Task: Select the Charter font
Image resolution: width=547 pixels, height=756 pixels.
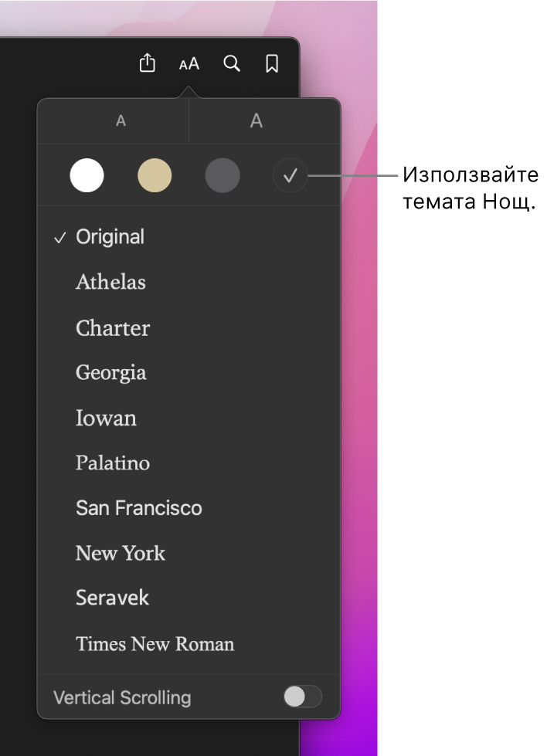Action: [x=189, y=328]
